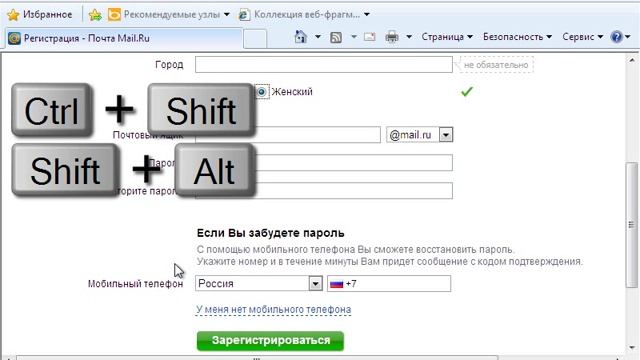This screenshot has width=640, height=360.
Task: Expand Коллекция веб-фрагм... dropdown arrow
Action: pos(367,15)
